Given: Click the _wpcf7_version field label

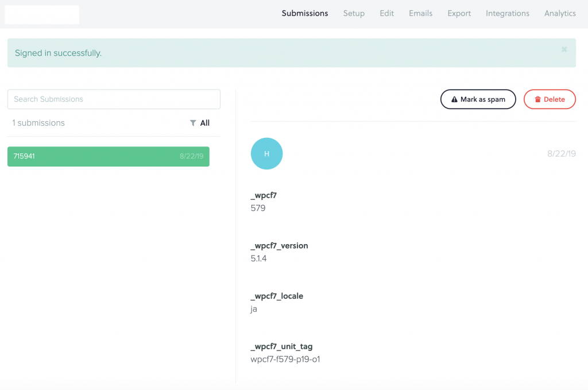Looking at the screenshot, I should [280, 246].
